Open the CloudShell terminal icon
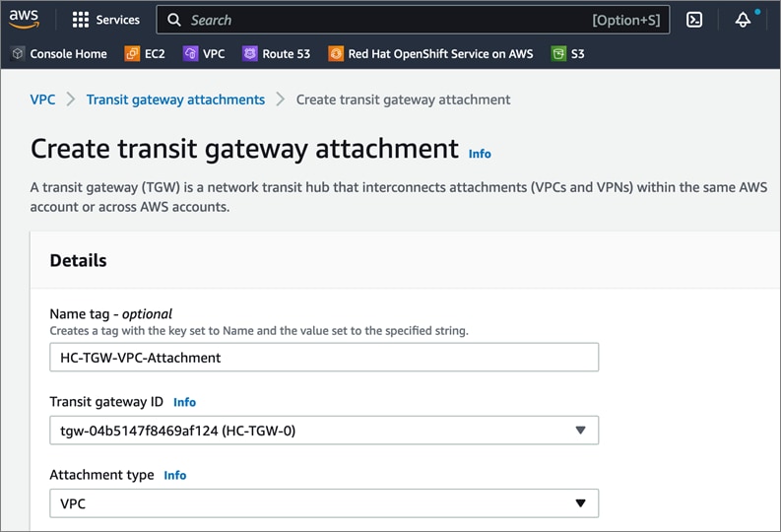The image size is (781, 532). point(694,20)
